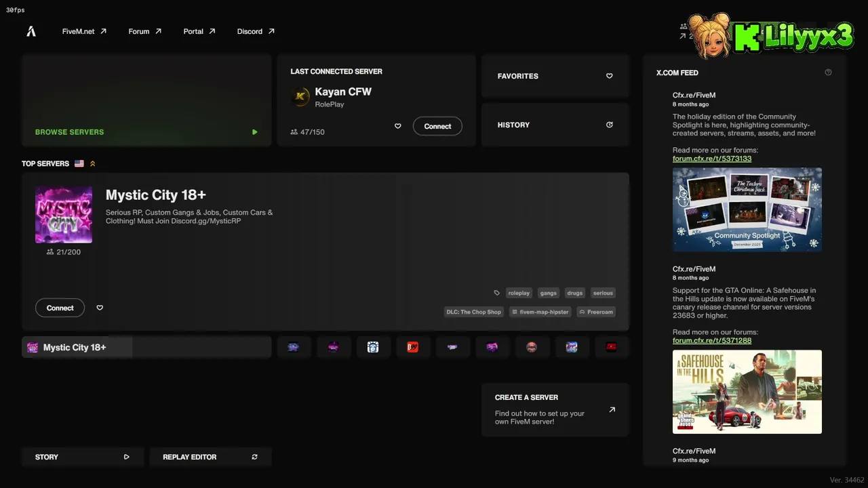This screenshot has width=868, height=488.
Task: Open Browse Servers
Action: [146, 100]
